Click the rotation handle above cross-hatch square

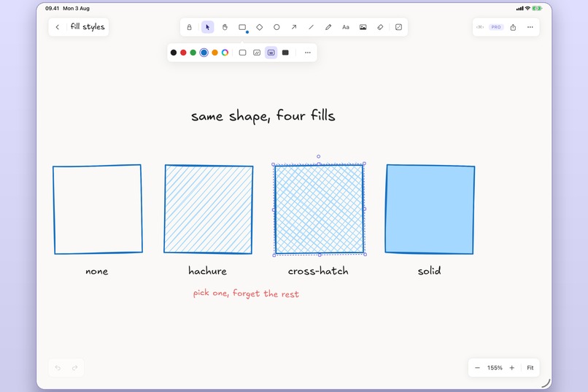coord(318,156)
